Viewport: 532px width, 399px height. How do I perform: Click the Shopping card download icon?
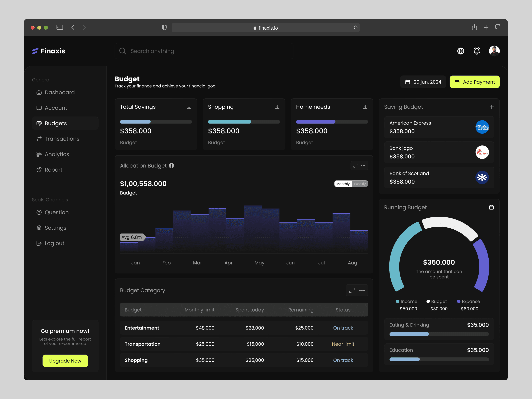pos(277,107)
